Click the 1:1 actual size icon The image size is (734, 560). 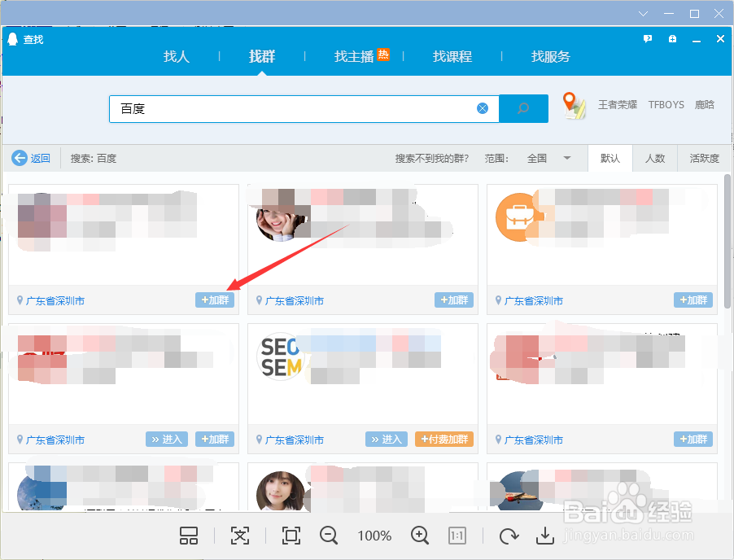coord(457,536)
